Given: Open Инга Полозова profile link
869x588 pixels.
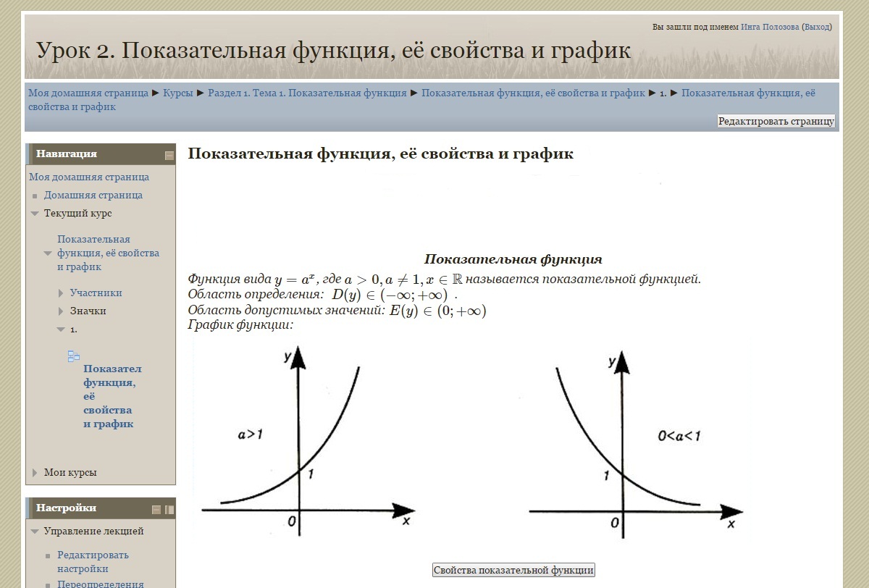Looking at the screenshot, I should (770, 27).
